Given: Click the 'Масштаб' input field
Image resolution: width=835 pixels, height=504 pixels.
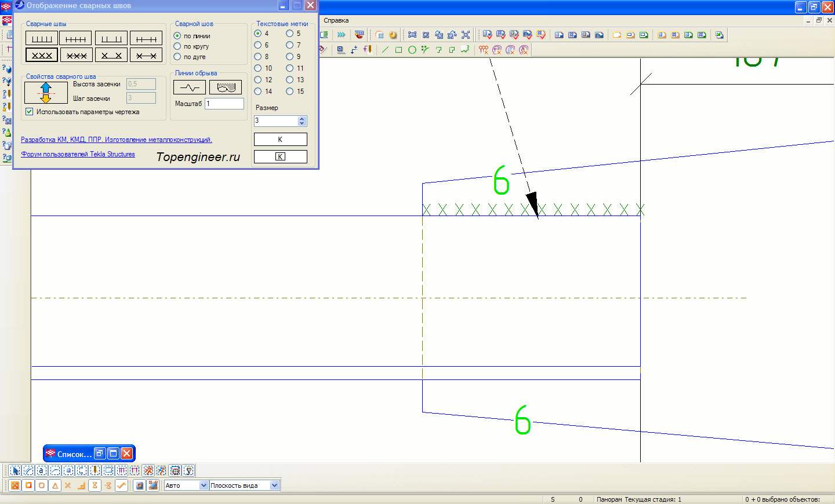Looking at the screenshot, I should coord(224,104).
